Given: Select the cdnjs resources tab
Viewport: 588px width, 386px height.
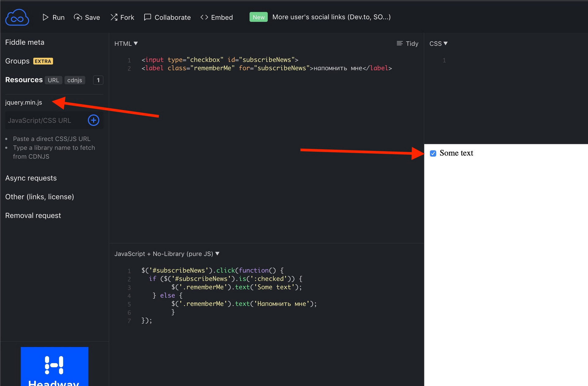Looking at the screenshot, I should [74, 80].
